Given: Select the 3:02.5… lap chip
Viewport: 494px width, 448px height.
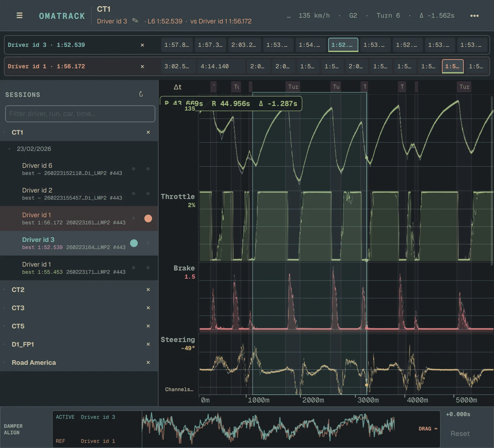Looking at the screenshot, I should coord(178,66).
